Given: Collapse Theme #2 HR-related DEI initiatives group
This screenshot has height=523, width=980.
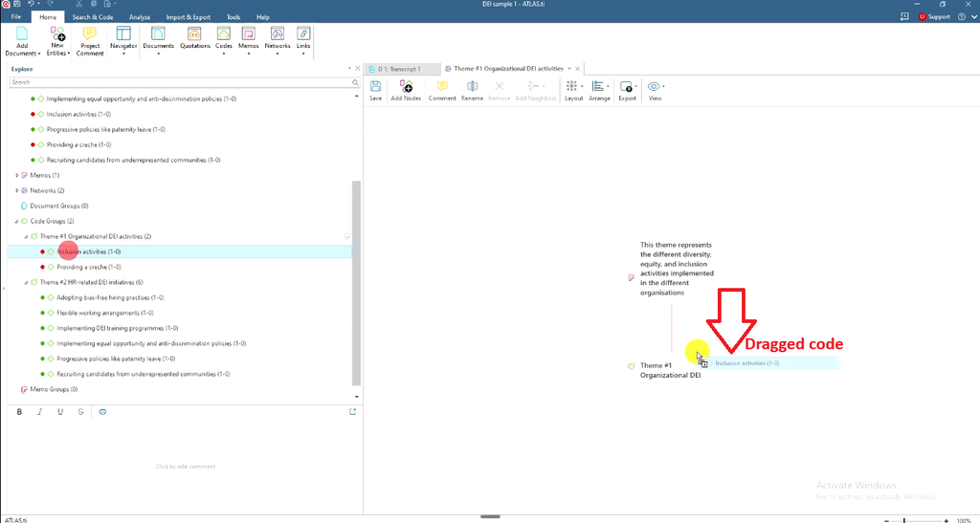Looking at the screenshot, I should pyautogui.click(x=26, y=282).
